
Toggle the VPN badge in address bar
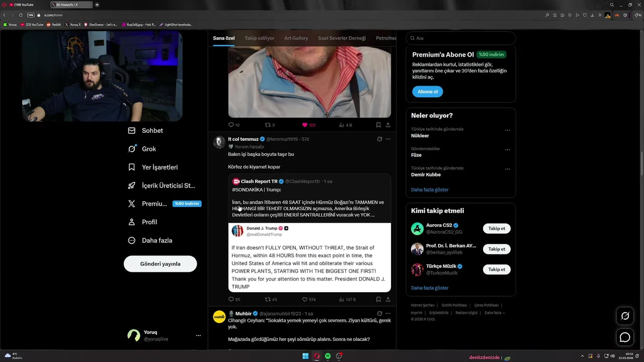point(31,15)
